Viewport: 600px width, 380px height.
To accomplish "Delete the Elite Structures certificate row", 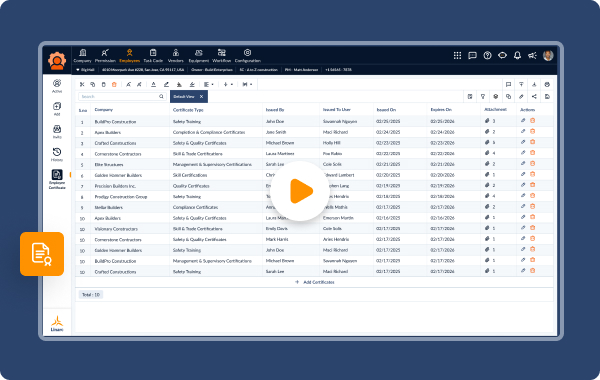I will (532, 164).
